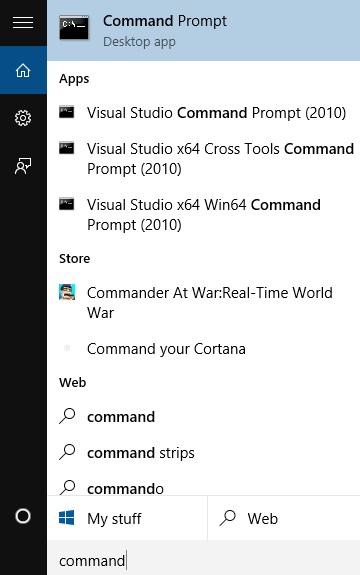Open the Command Prompt desktop app result
This screenshot has height=575, width=360.
coord(203,30)
